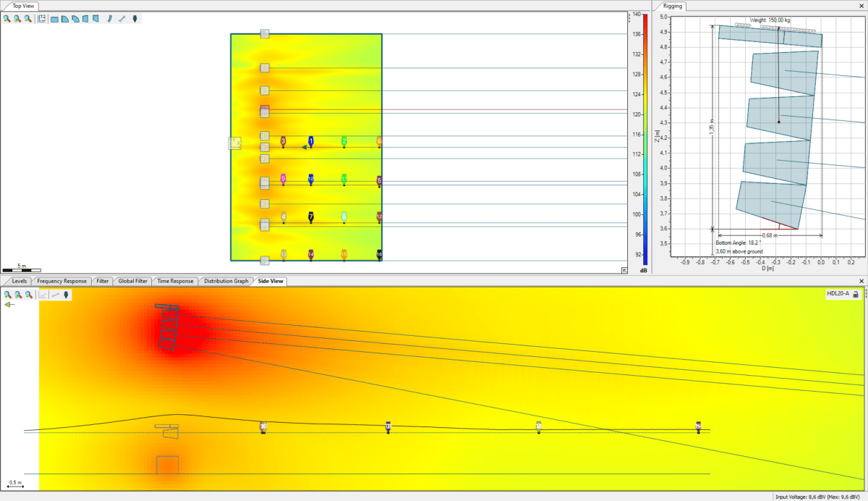Toggle the dimensions icon in Top View toolbar
This screenshot has width=868, height=501.
(41, 19)
